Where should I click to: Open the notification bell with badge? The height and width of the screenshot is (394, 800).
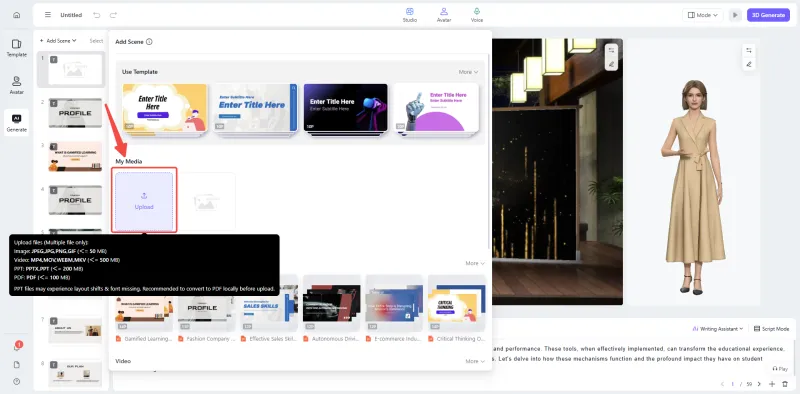tap(16, 347)
